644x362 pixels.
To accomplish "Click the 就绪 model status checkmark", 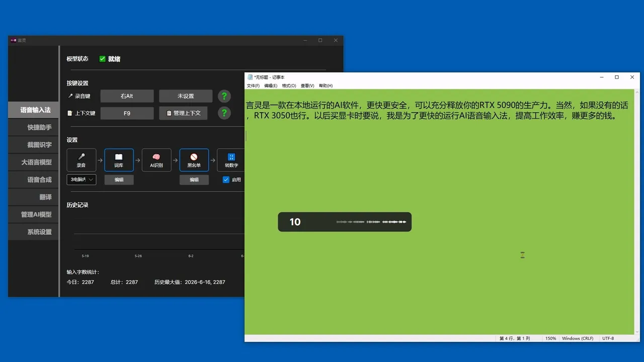I will (103, 59).
